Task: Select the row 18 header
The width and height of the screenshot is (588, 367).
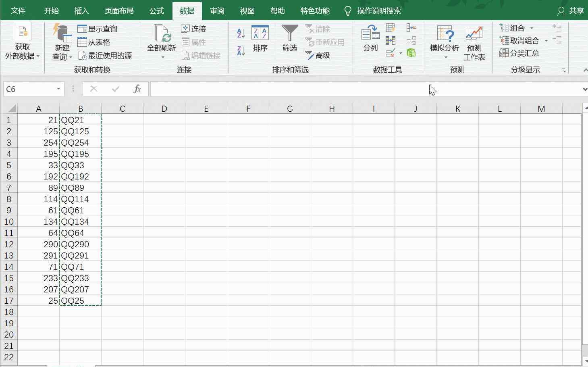Action: (8, 312)
